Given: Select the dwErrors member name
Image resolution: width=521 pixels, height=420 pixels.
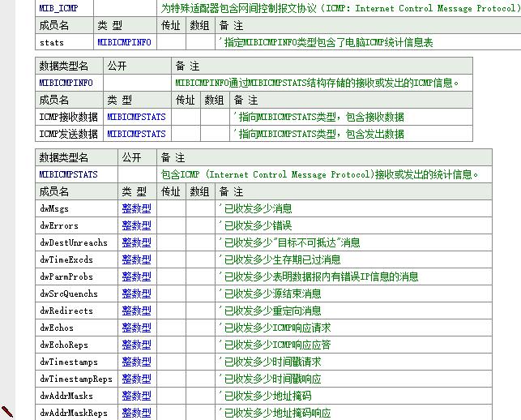Looking at the screenshot, I should coord(59,225).
